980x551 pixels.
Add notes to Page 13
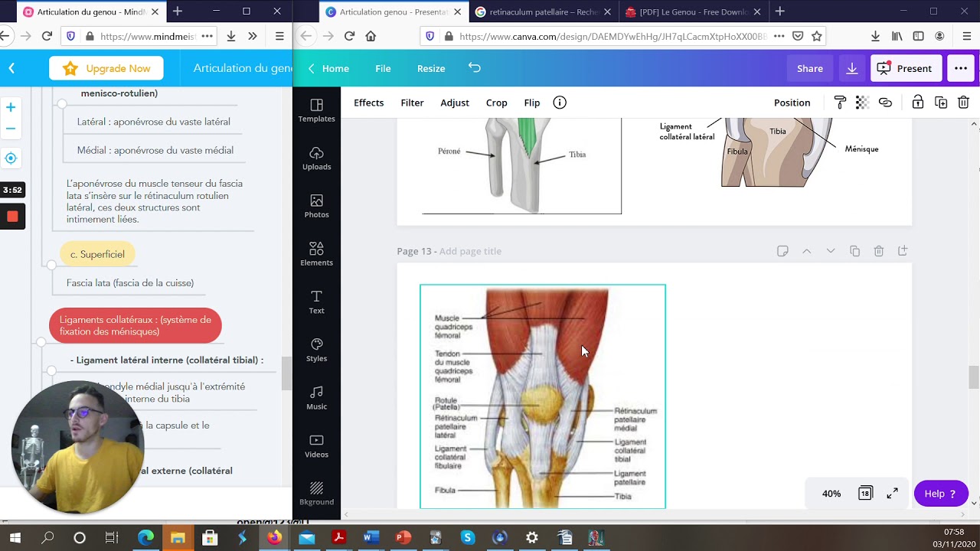[782, 251]
